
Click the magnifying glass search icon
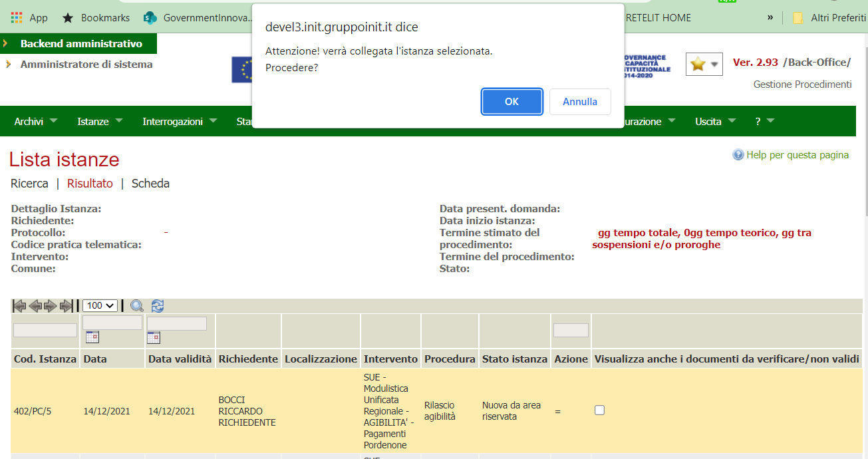tap(137, 306)
